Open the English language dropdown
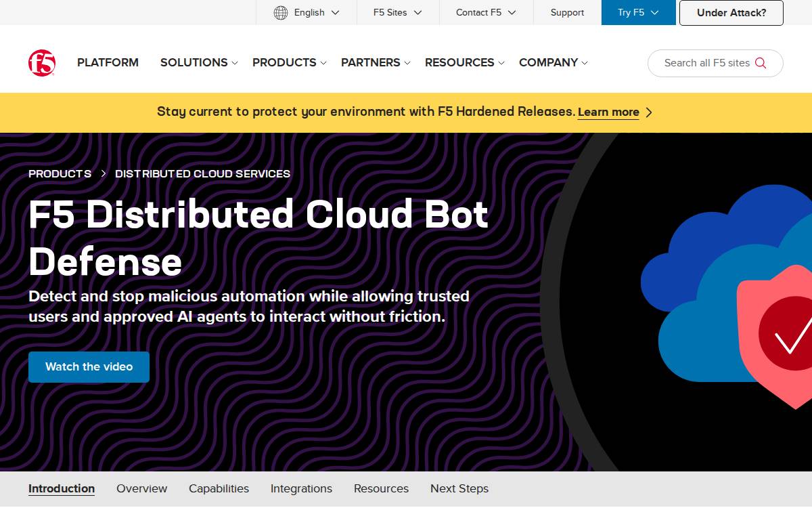 coord(307,12)
